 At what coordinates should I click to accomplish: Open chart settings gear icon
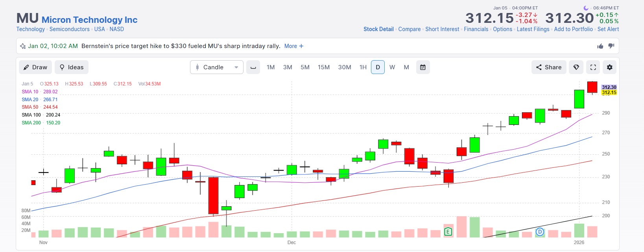609,67
